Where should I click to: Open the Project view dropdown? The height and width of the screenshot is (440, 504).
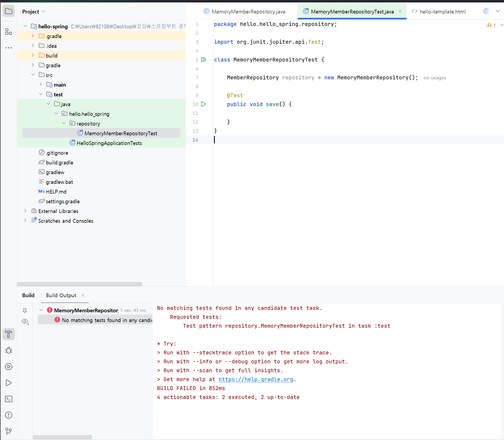click(34, 12)
